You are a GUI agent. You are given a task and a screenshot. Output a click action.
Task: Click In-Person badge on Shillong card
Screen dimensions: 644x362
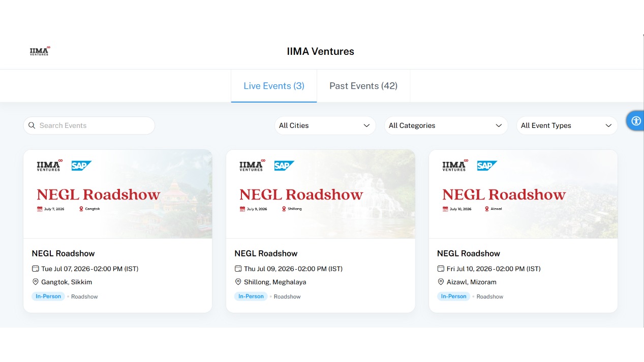coord(251,297)
